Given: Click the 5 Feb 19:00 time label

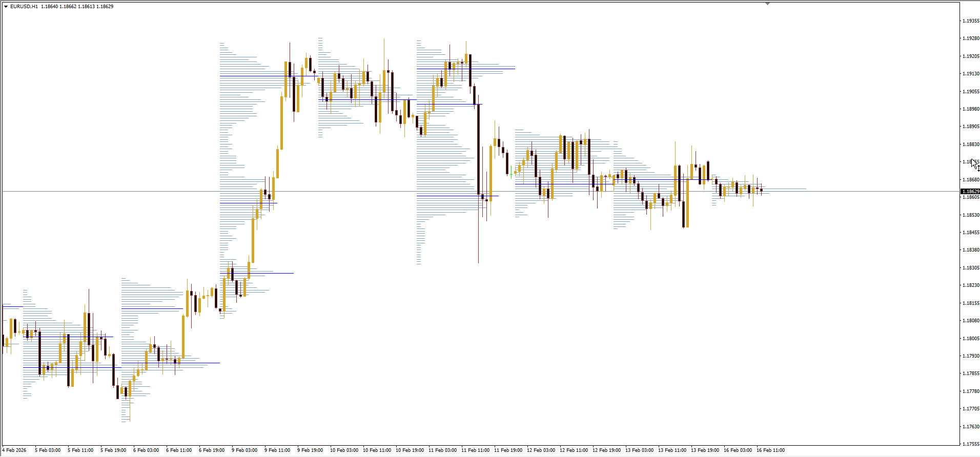Looking at the screenshot, I should tap(113, 450).
